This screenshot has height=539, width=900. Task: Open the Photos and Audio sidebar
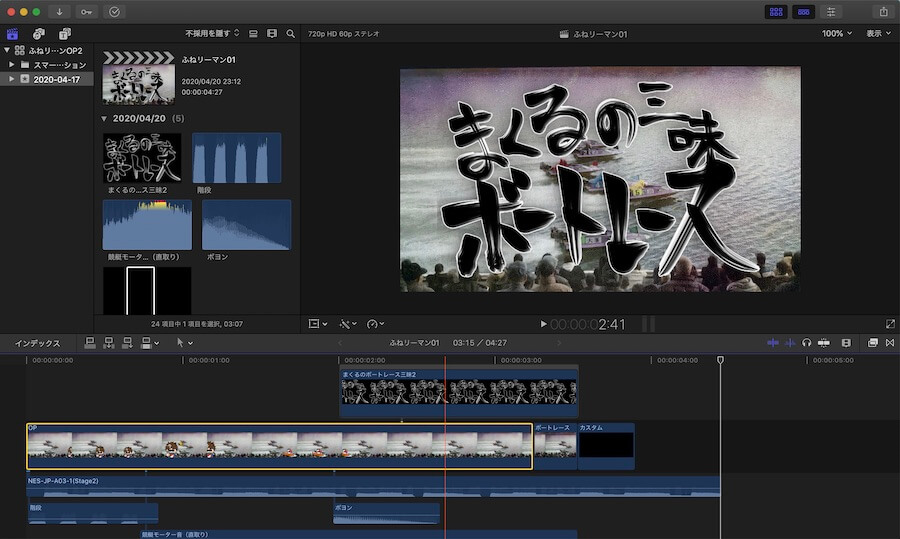coord(38,34)
